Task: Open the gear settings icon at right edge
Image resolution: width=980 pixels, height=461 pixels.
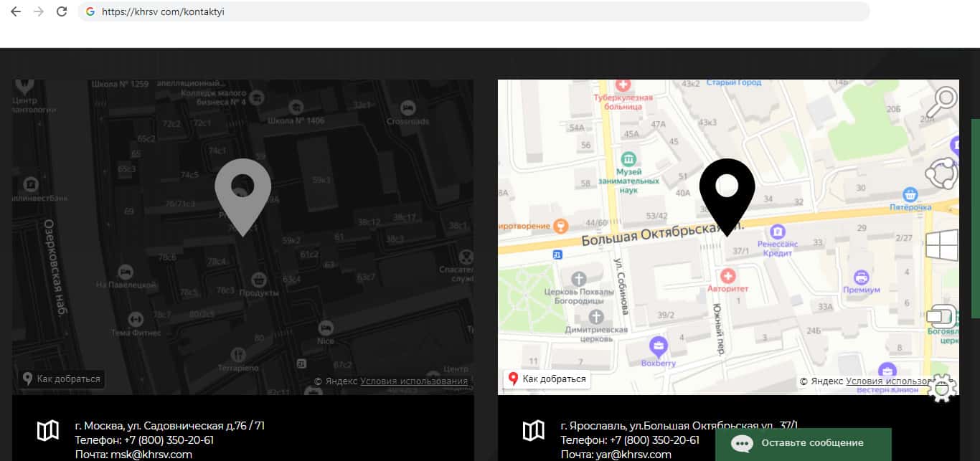Action: tap(942, 388)
